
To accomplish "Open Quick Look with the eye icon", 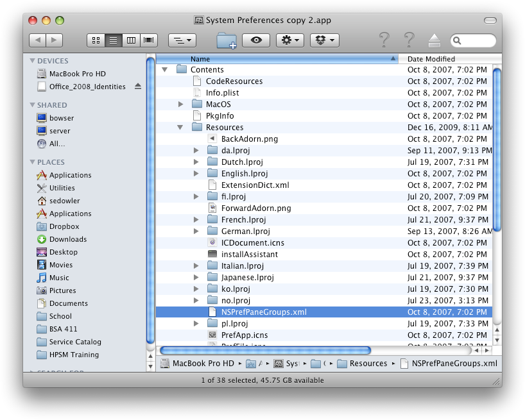I will (256, 40).
